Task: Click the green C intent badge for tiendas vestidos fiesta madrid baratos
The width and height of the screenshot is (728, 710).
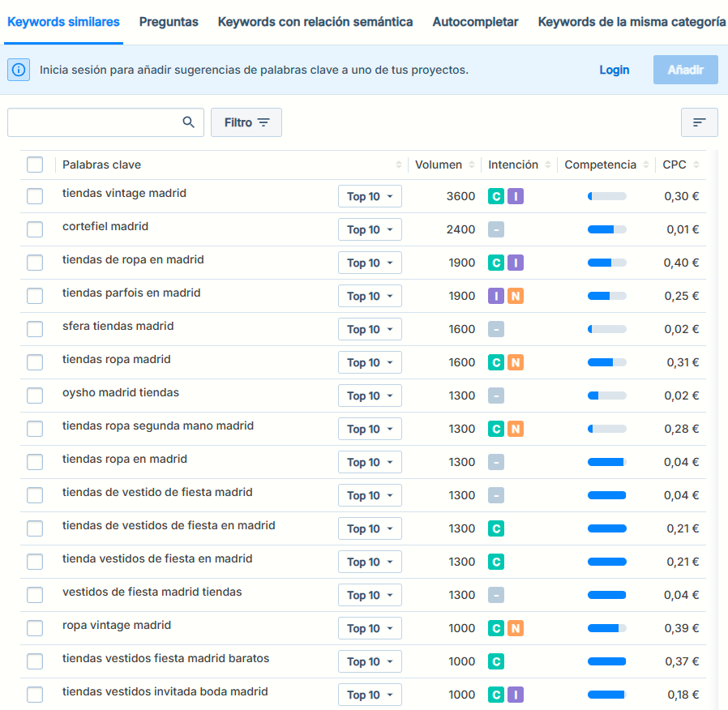Action: (x=496, y=661)
